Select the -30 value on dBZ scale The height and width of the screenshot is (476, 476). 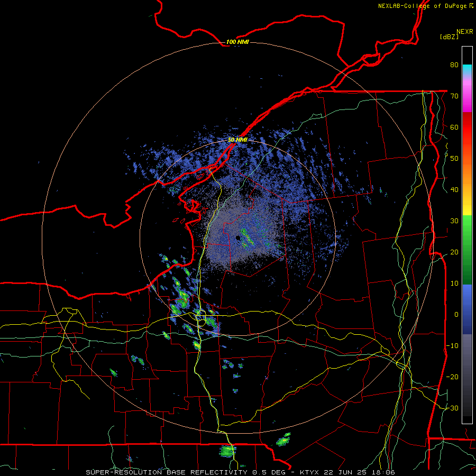[452, 408]
